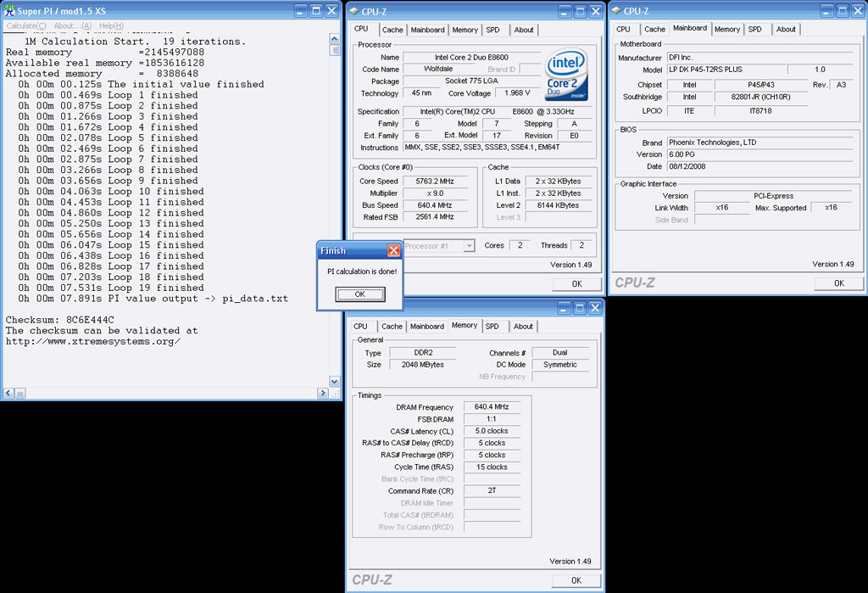Click the BIOS Brand Phoenix Technologies, LTD

click(x=759, y=143)
